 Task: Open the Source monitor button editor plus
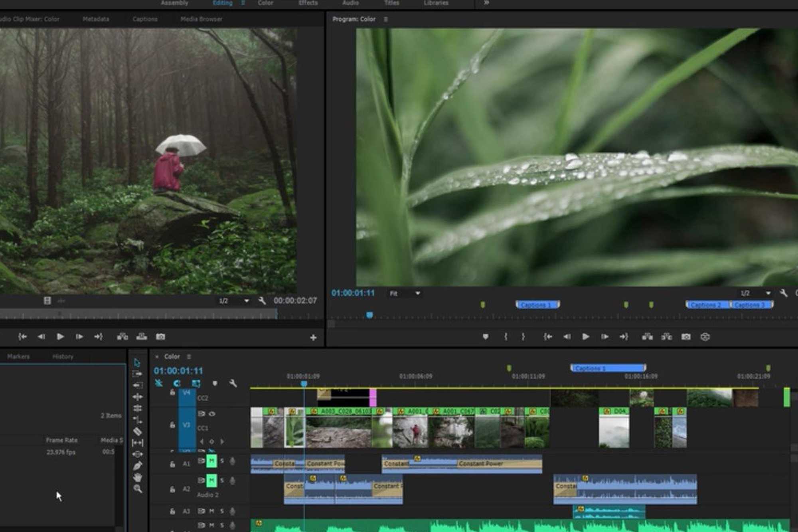click(x=313, y=338)
